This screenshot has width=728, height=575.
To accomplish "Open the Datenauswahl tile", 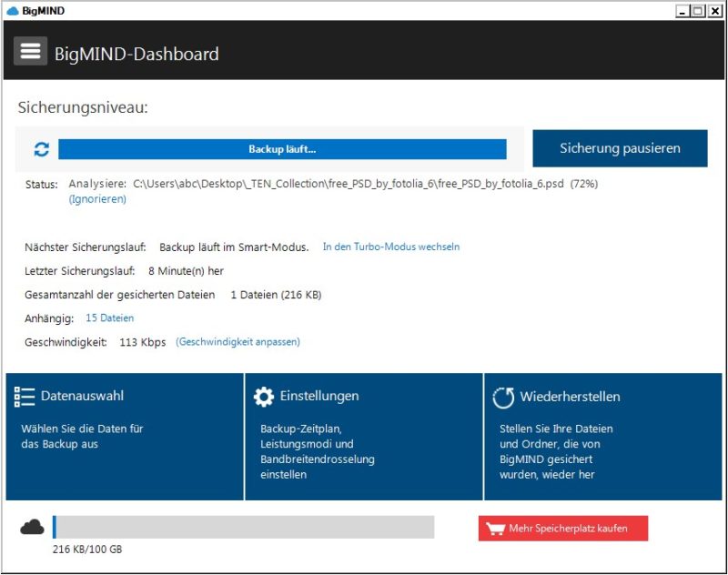I will pyautogui.click(x=125, y=437).
